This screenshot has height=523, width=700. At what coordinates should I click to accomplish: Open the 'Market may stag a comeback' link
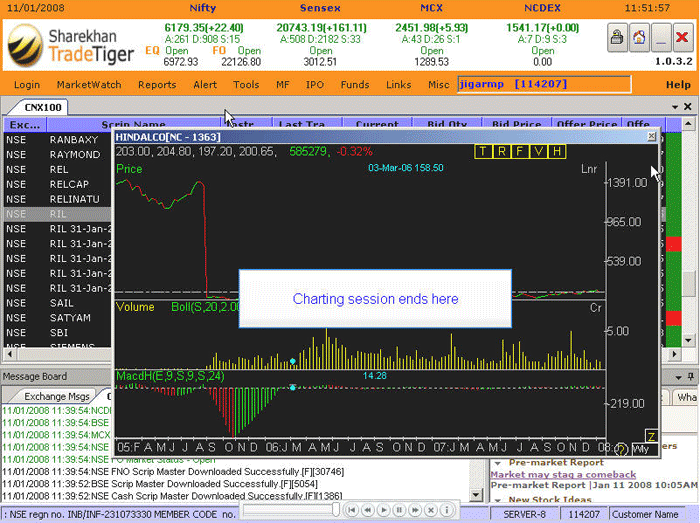563,474
